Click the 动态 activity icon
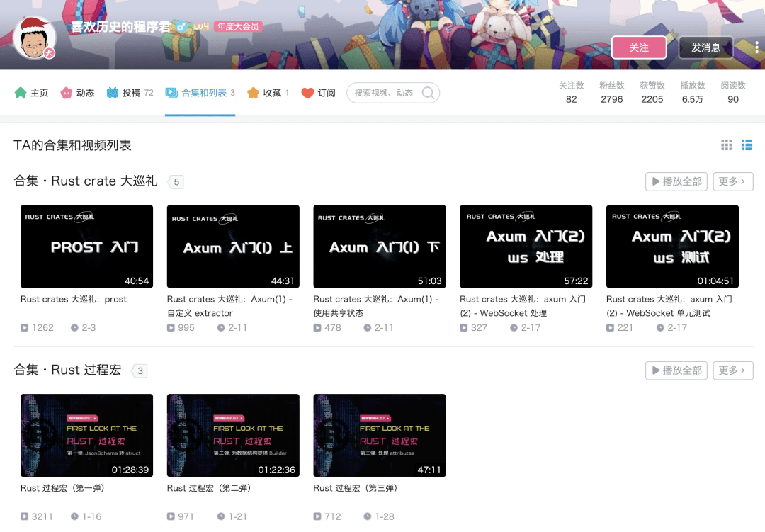Screen dimensions: 765x532 (66, 92)
